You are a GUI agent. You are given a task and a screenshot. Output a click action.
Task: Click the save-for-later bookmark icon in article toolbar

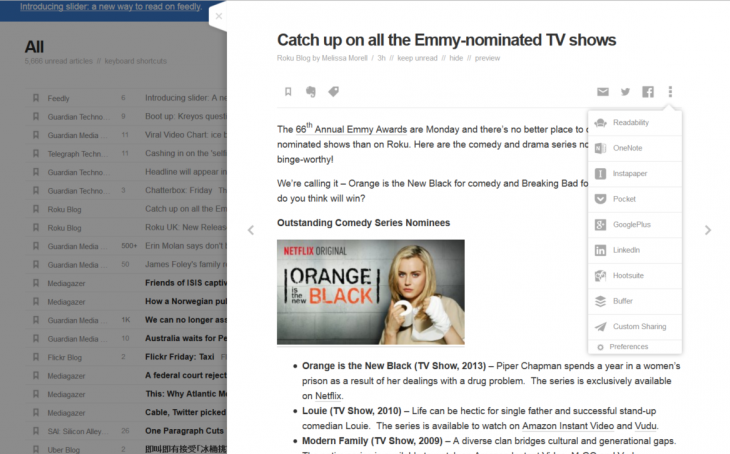(x=288, y=92)
